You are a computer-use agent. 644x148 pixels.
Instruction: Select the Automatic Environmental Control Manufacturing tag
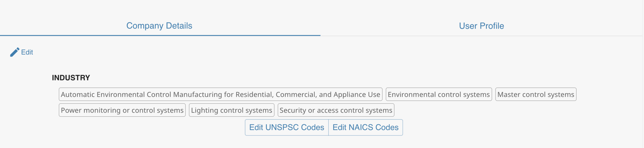coord(220,94)
